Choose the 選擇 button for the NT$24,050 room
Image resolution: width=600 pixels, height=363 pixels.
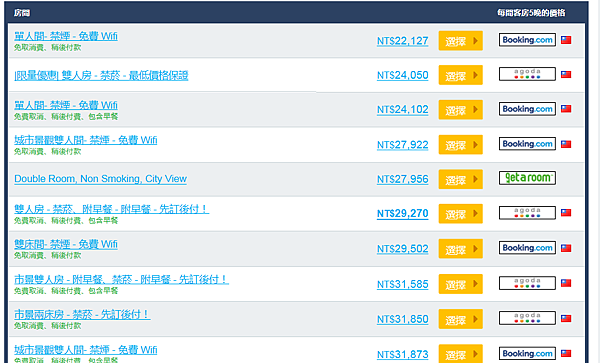coord(460,75)
